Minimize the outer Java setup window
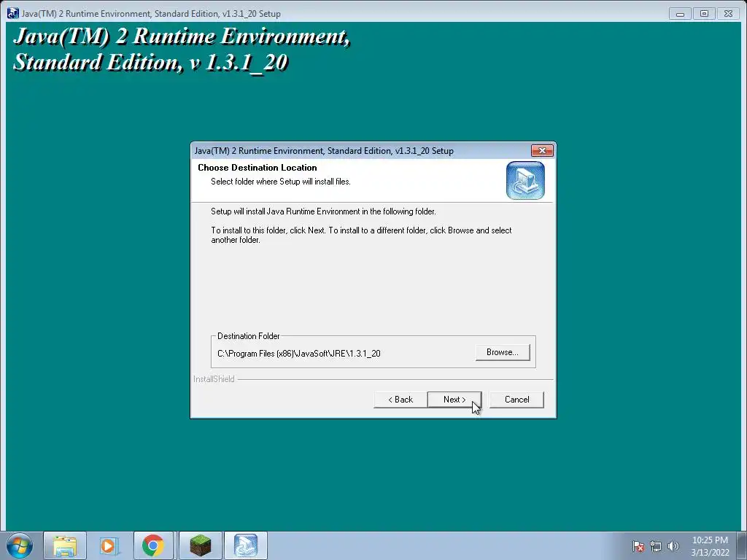Viewport: 747px width, 560px height. 680,14
